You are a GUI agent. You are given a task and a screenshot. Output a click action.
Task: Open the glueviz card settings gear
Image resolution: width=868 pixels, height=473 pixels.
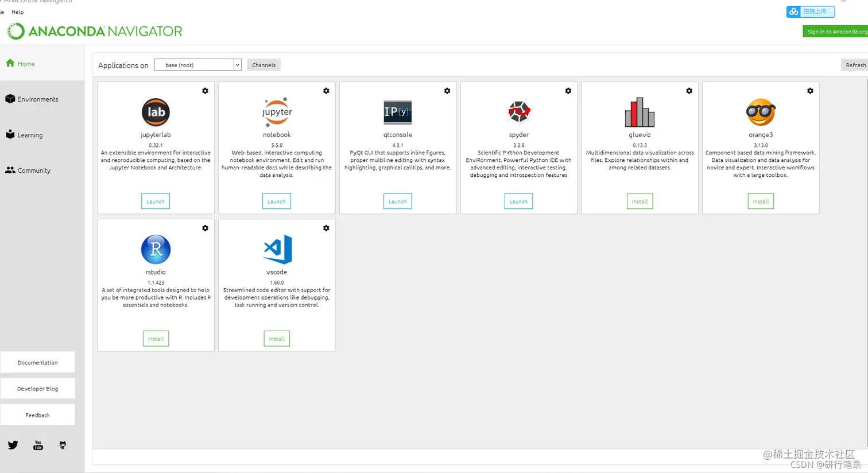(x=689, y=91)
